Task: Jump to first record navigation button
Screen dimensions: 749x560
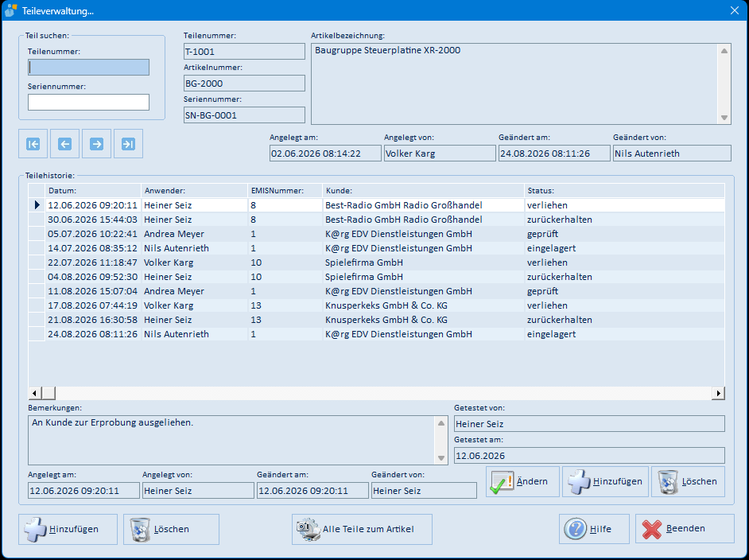Action: point(33,144)
